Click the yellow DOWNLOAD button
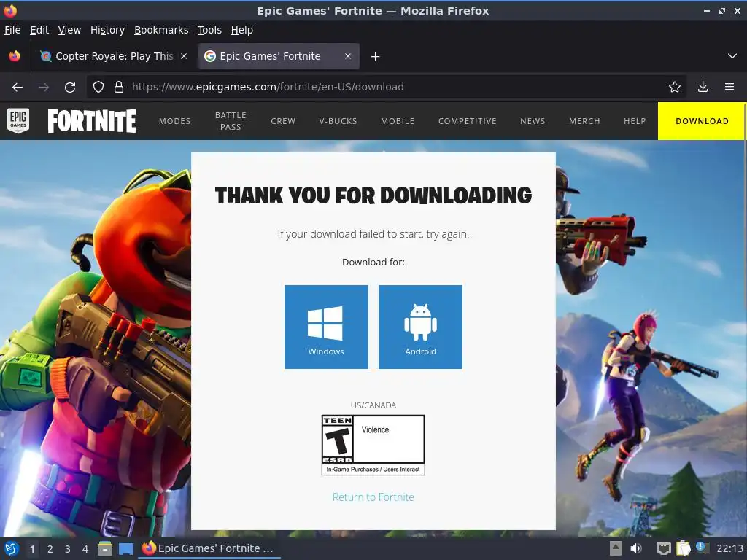Viewport: 747px width, 560px height. tap(702, 121)
